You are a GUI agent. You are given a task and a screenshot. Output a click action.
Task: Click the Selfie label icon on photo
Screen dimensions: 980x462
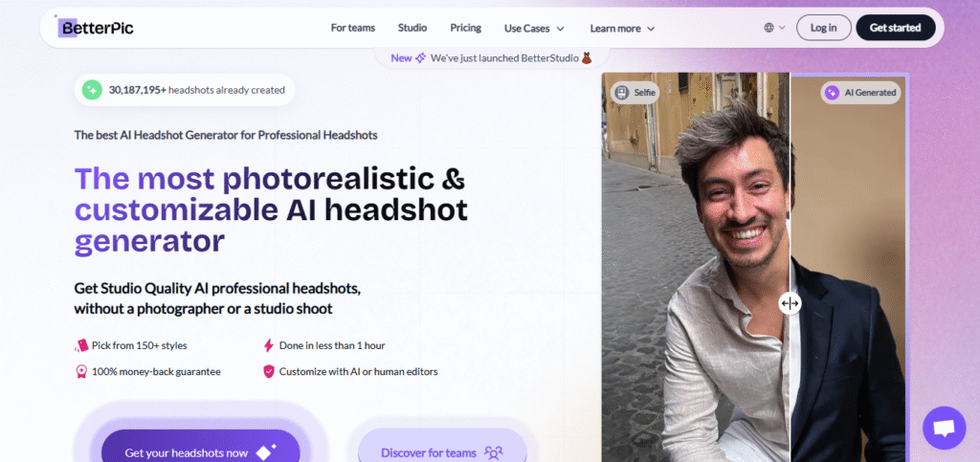click(621, 93)
